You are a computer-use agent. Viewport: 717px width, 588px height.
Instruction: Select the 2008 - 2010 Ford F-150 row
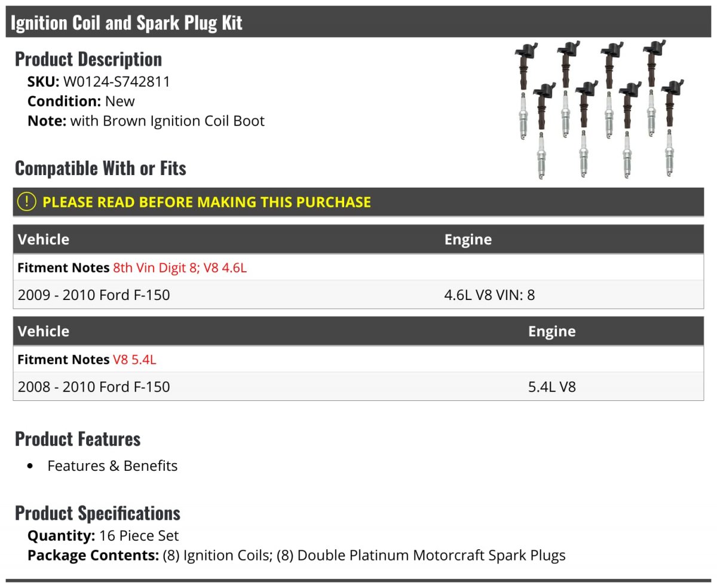tap(358, 387)
